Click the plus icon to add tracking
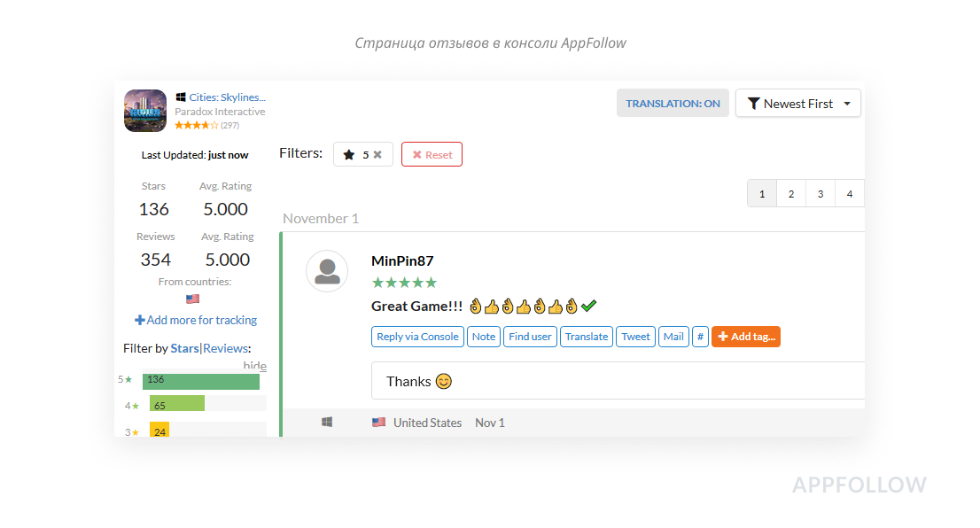The width and height of the screenshot is (980, 528). [x=140, y=320]
